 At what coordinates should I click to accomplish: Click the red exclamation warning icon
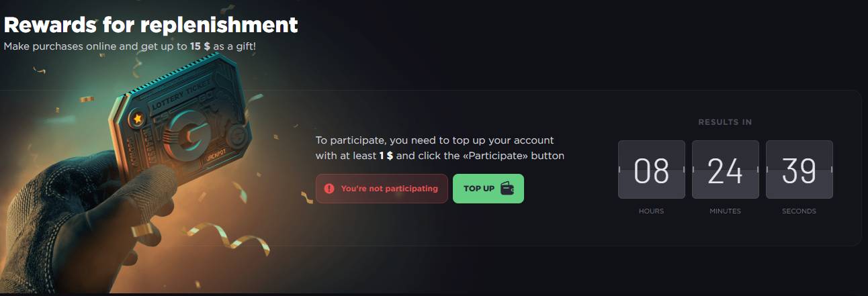point(329,189)
